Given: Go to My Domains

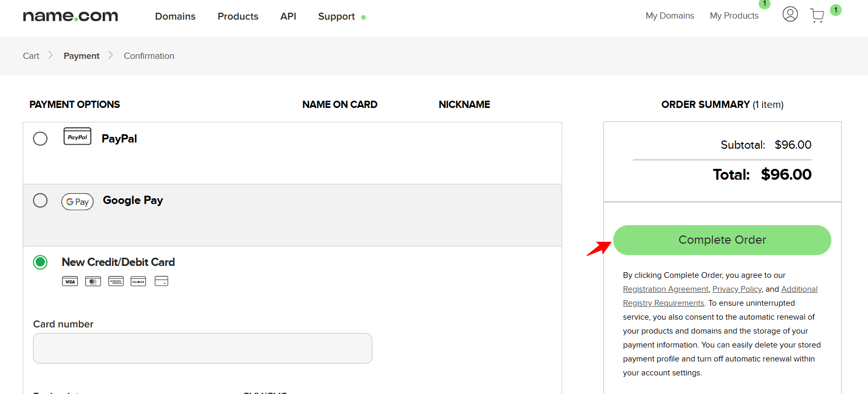Looking at the screenshot, I should point(670,15).
